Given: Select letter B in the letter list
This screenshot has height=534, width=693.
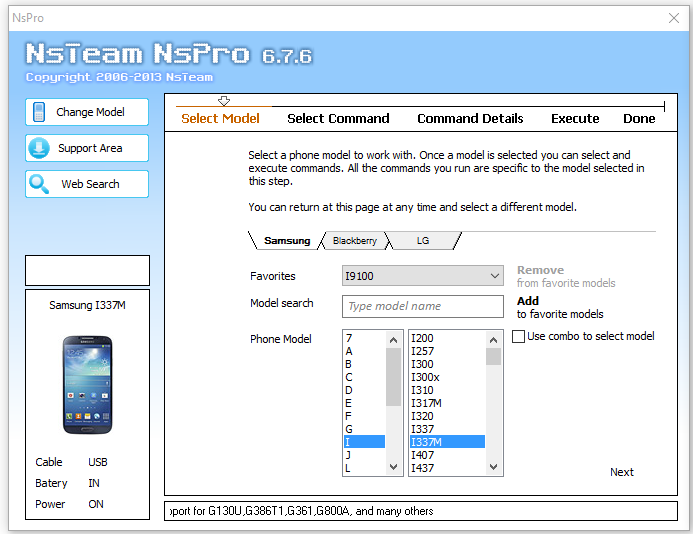Looking at the screenshot, I should click(364, 364).
